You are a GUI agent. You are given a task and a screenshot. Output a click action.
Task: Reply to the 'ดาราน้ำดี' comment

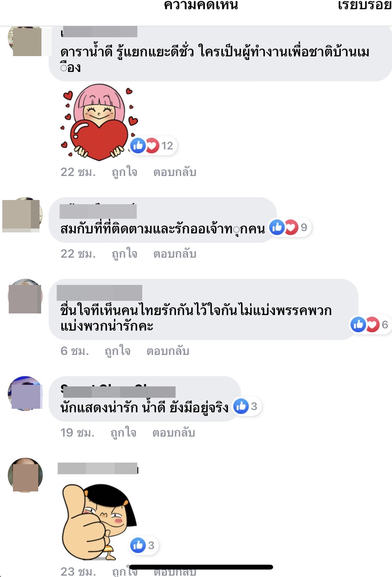[x=175, y=172]
